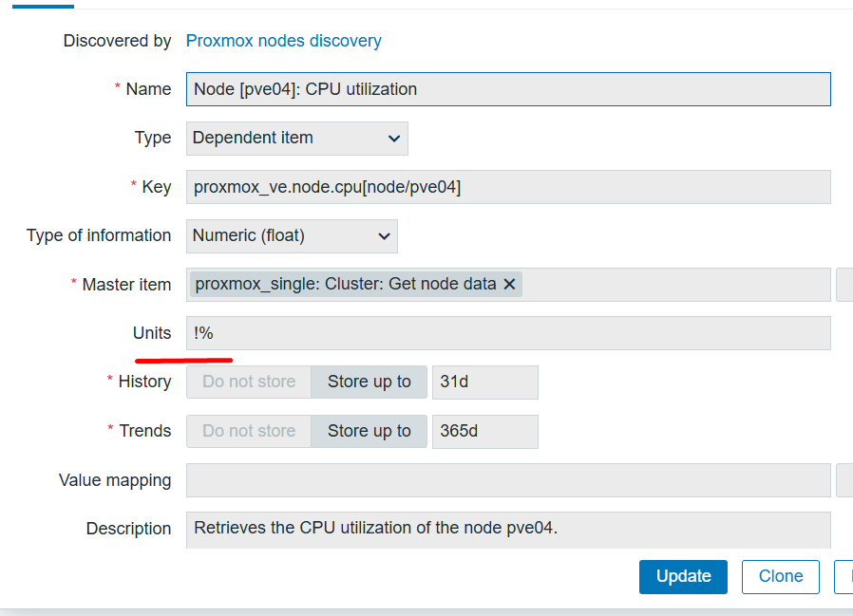This screenshot has width=853, height=616.
Task: Select Trends Do not store option
Action: point(249,431)
